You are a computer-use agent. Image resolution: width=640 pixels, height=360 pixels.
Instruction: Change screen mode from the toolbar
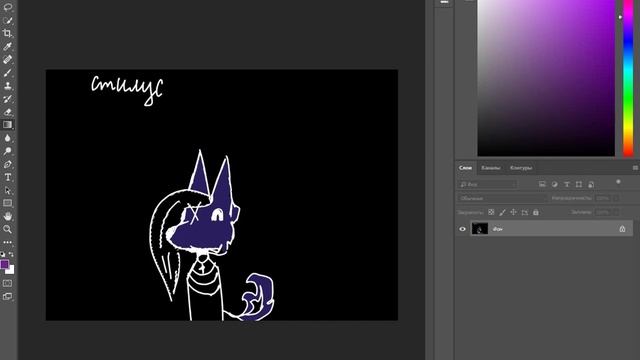point(7,296)
